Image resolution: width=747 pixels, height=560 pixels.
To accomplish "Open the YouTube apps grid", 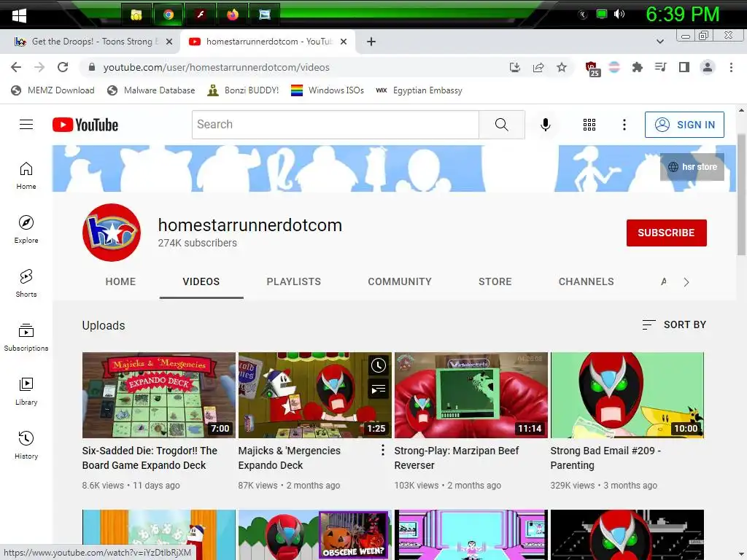I will (x=589, y=125).
